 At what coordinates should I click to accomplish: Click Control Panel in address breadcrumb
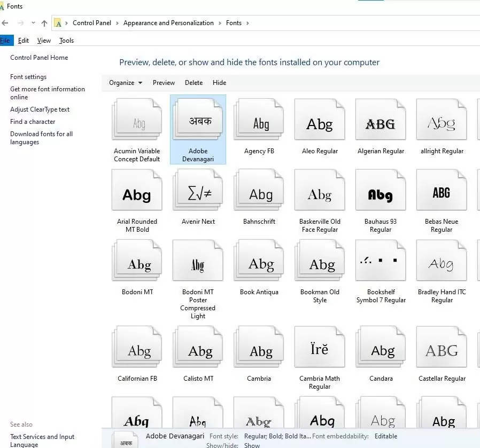92,23
